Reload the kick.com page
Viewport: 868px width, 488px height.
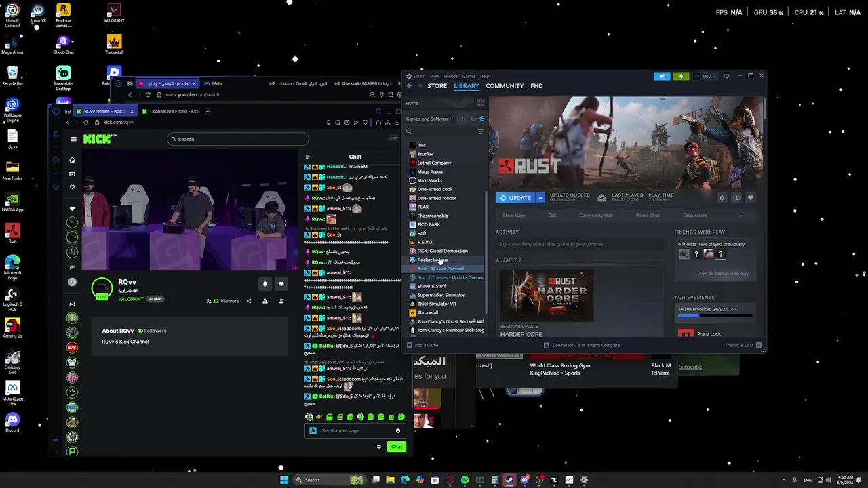85,123
